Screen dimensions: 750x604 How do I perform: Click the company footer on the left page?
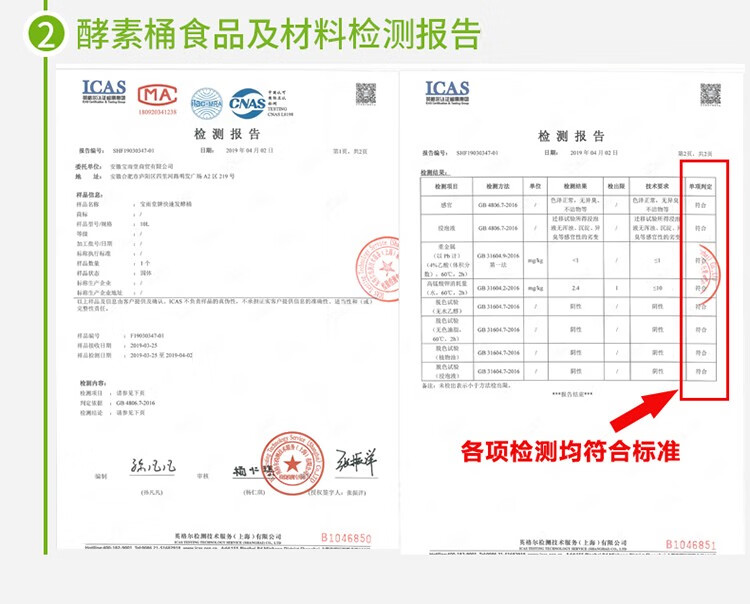(x=228, y=537)
